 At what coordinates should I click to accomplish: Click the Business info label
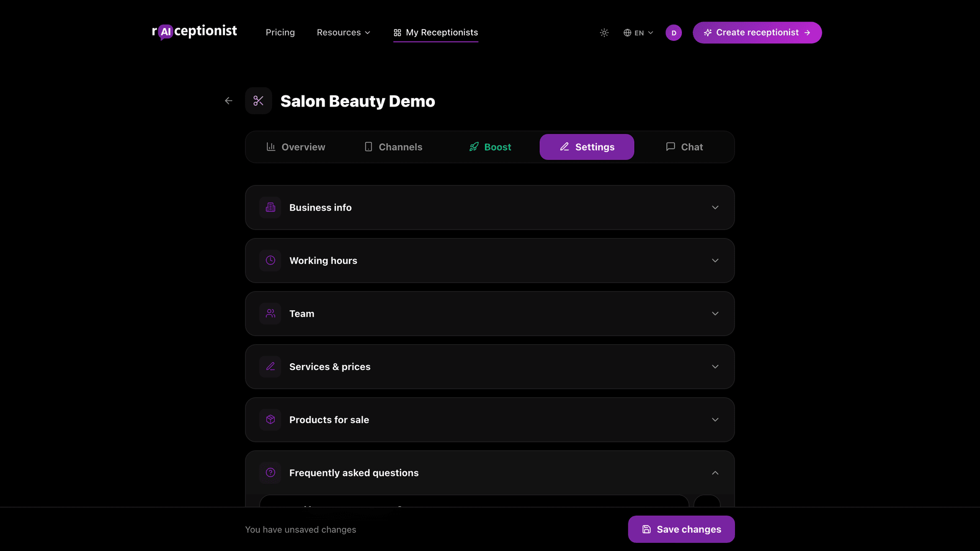coord(321,208)
